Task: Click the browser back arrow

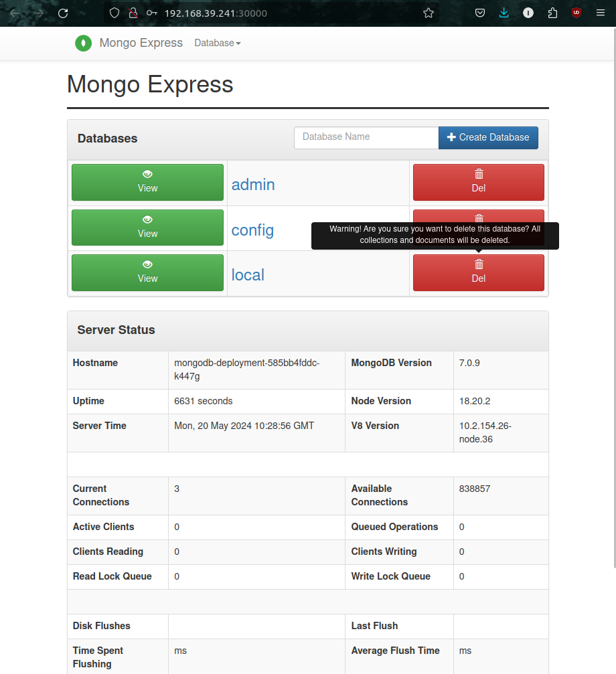Action: pyautogui.click(x=15, y=13)
